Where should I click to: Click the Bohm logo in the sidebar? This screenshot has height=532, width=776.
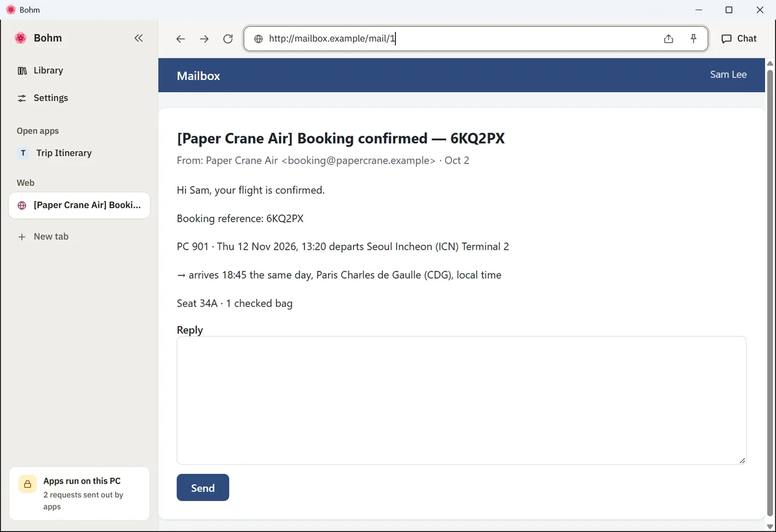point(21,38)
